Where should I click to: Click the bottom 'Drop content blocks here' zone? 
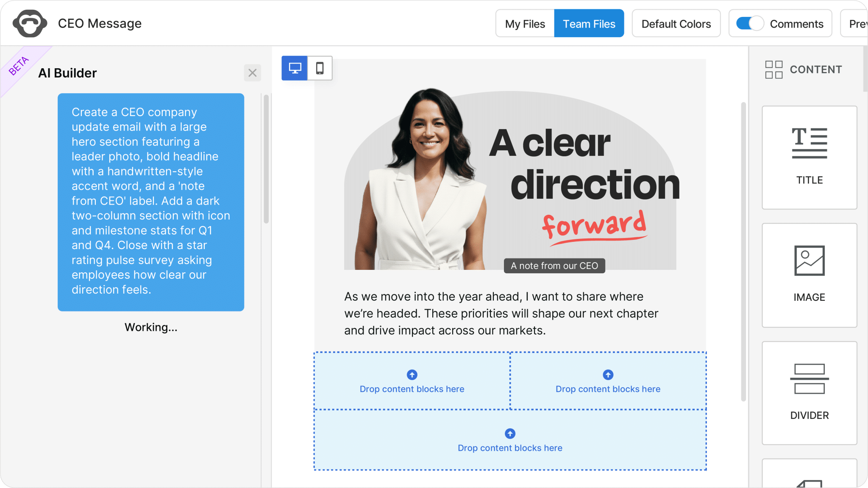point(510,440)
